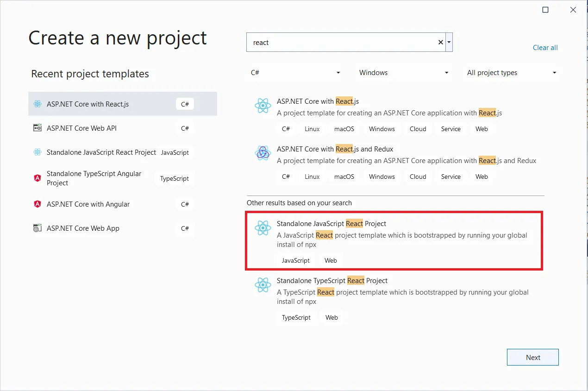Click the icon beside recent "Standalone JavaScript React Project"

tap(37, 152)
